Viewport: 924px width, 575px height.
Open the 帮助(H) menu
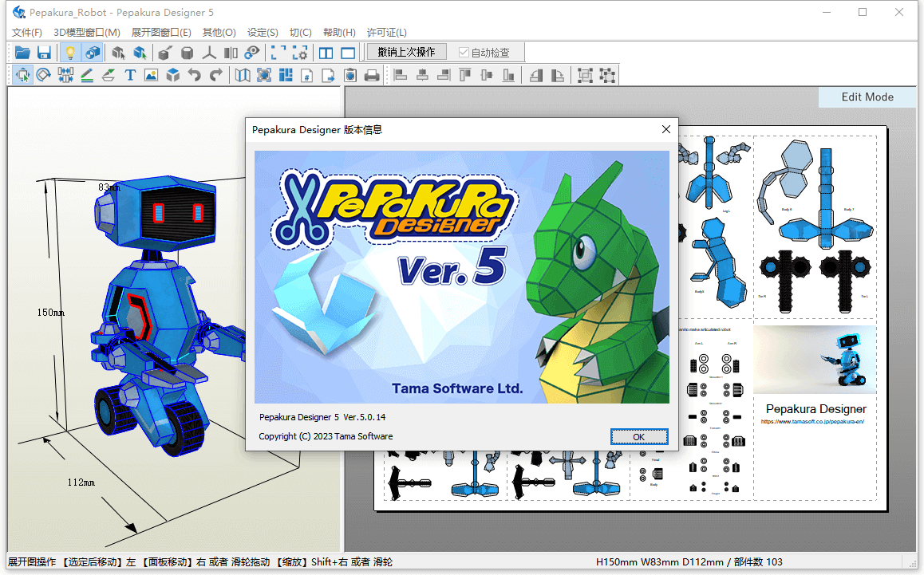click(x=339, y=33)
